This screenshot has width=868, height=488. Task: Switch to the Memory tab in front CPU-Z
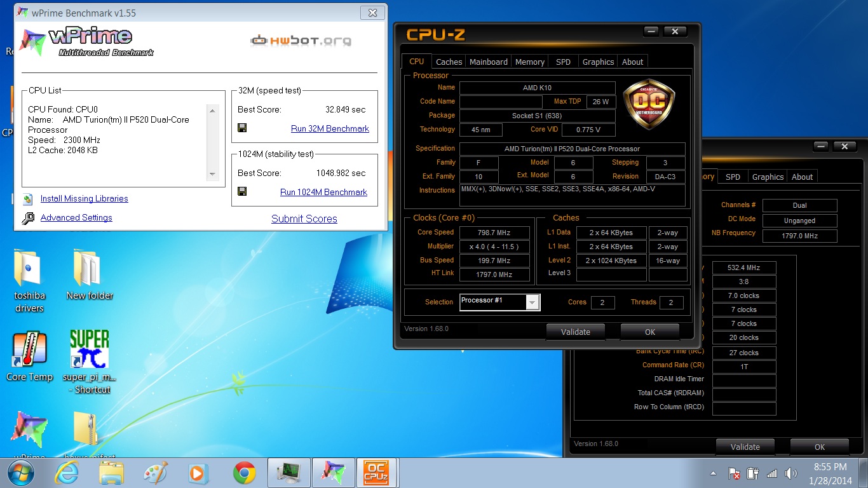(x=530, y=62)
